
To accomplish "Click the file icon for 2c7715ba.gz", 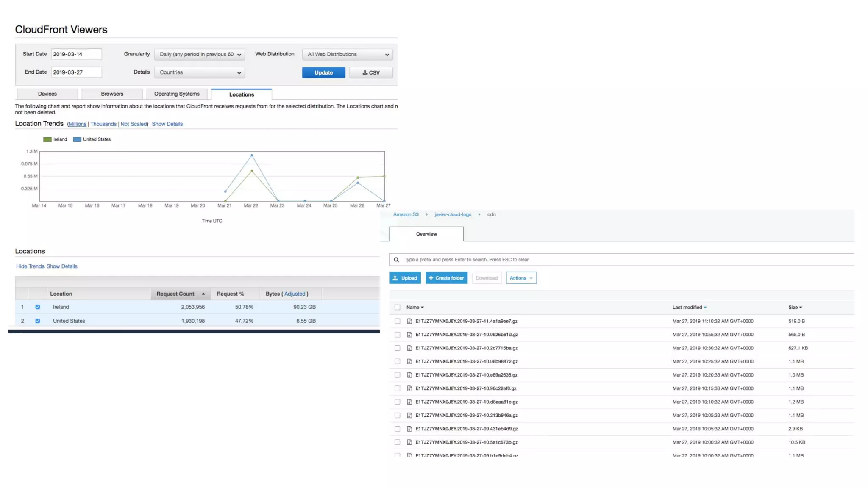I will tap(409, 348).
